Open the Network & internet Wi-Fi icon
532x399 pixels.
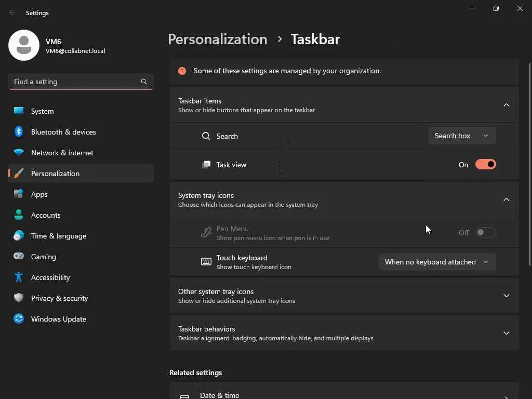click(19, 153)
